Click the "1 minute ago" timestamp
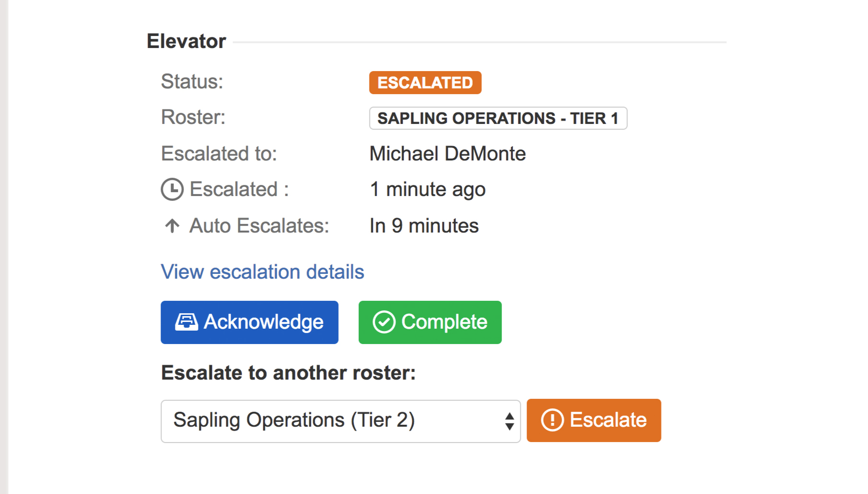This screenshot has height=494, width=868. click(428, 189)
